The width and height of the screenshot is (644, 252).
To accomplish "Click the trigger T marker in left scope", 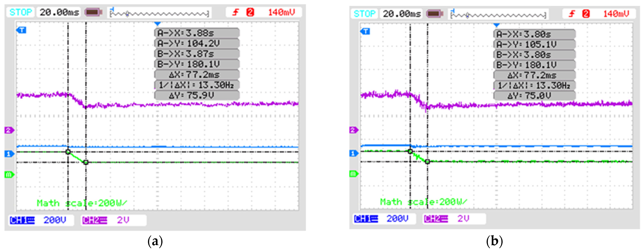I will click(x=22, y=30).
